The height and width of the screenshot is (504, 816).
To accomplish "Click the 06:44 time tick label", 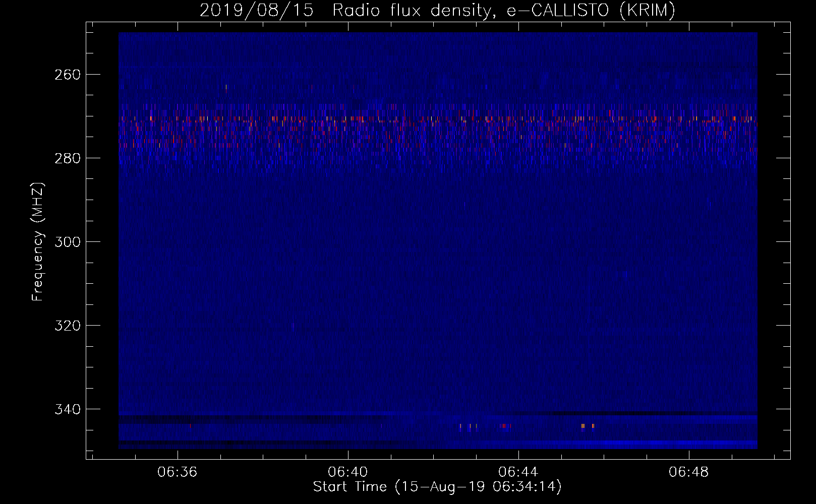I will point(518,472).
